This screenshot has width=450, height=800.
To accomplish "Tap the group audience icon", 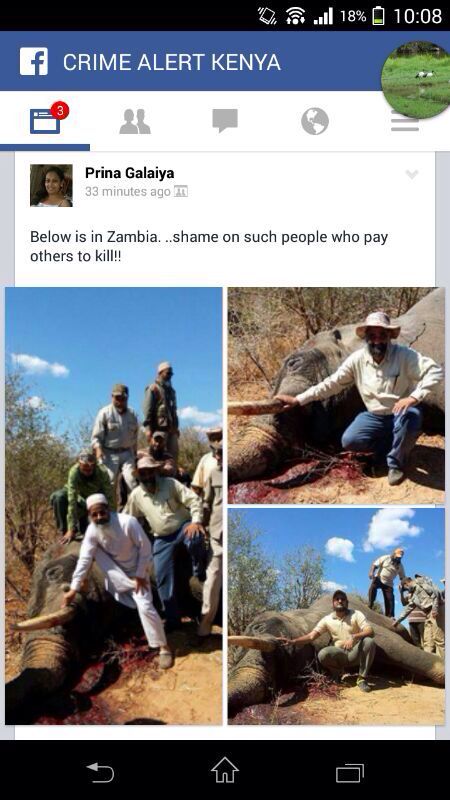I will (x=181, y=192).
